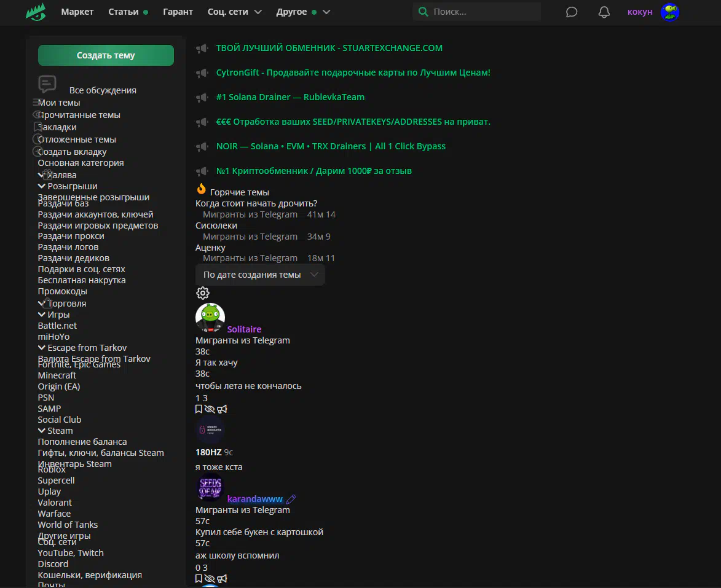Click the speech bubble icon above Все обсуждения
The height and width of the screenshot is (588, 721).
47,84
